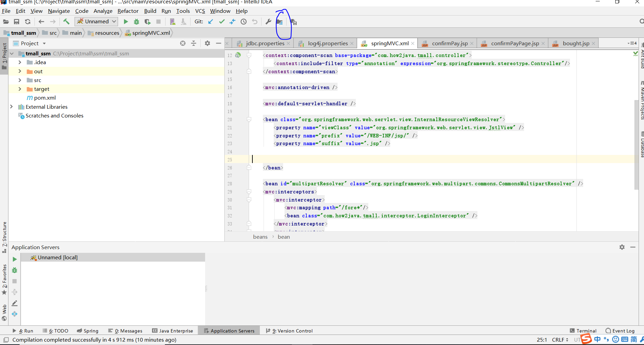Screen dimensions: 644x345
Task: Click Git Commit checkmark icon
Action: [x=222, y=22]
